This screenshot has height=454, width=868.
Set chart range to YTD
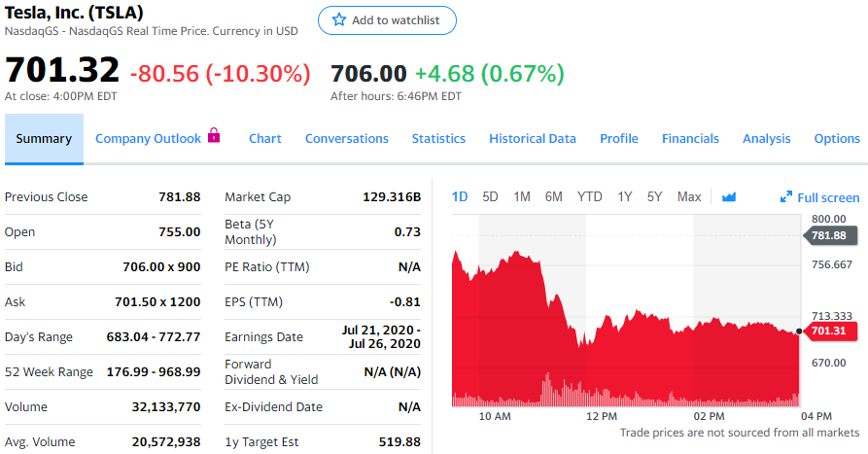point(589,197)
